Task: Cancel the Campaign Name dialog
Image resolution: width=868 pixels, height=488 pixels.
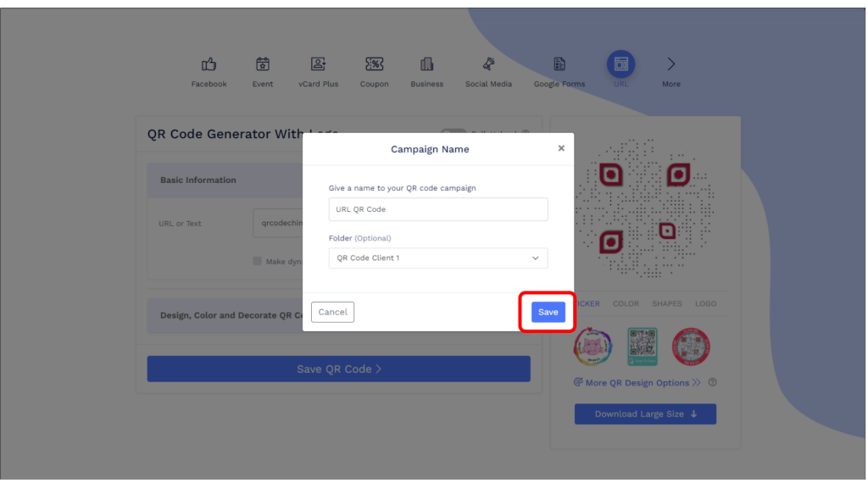Action: (332, 312)
